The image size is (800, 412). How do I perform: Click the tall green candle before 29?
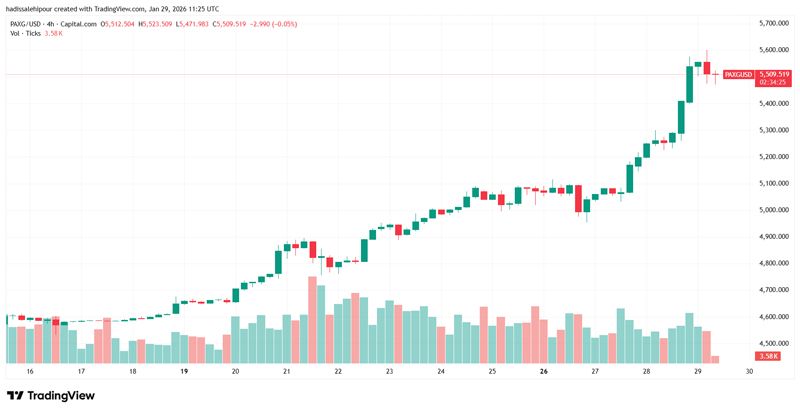click(689, 84)
